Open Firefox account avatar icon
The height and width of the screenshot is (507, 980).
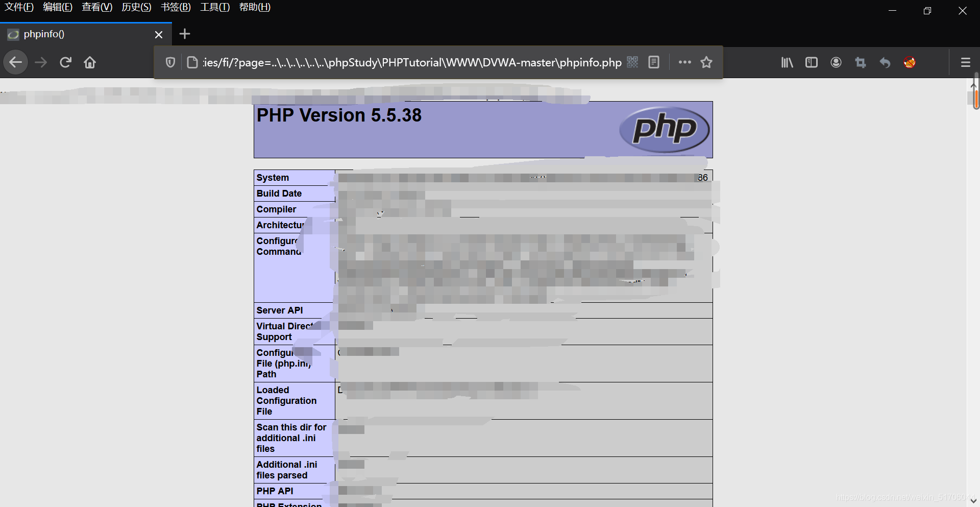836,62
